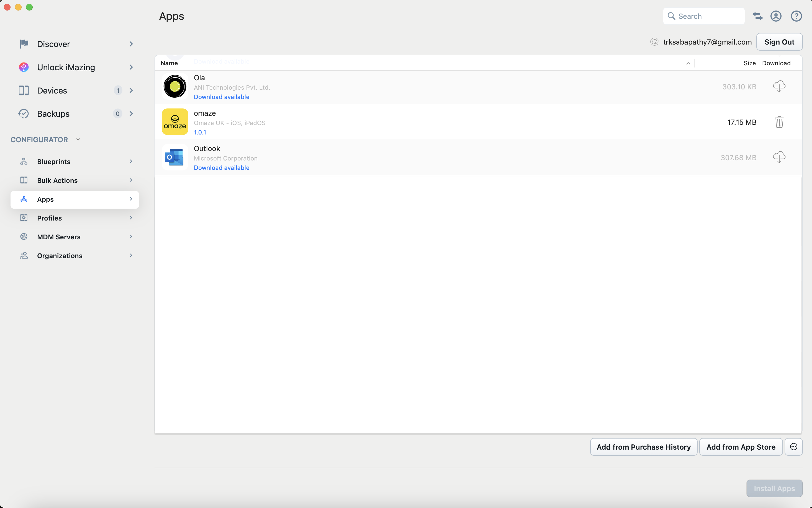Click Outlook's Download available link
Viewport: 812px width, 508px height.
coord(222,168)
